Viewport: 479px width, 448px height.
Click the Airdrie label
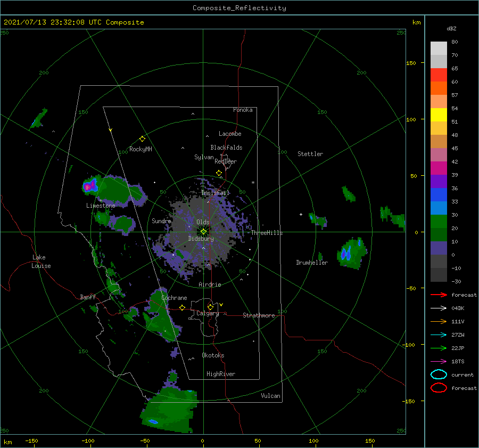click(x=210, y=284)
